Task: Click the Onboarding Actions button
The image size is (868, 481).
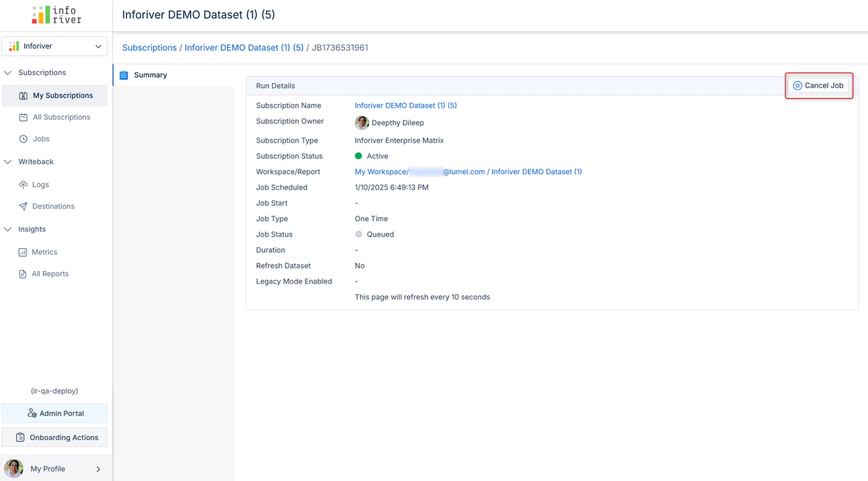Action: coord(55,438)
